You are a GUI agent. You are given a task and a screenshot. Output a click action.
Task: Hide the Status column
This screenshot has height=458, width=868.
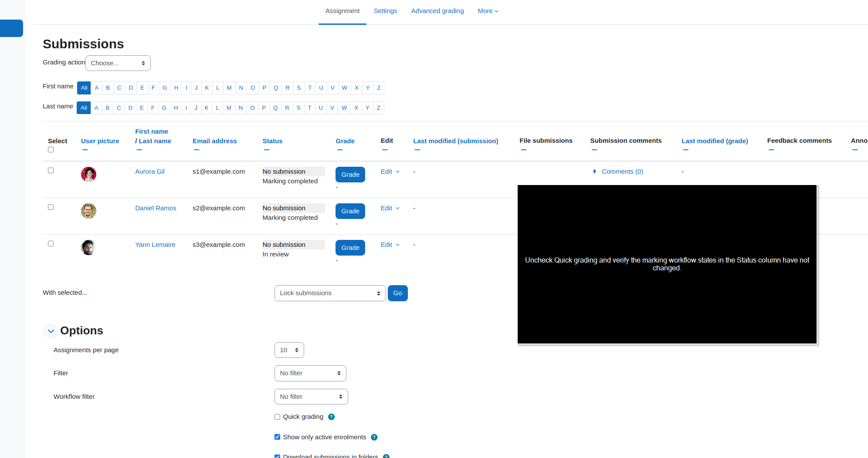point(267,150)
